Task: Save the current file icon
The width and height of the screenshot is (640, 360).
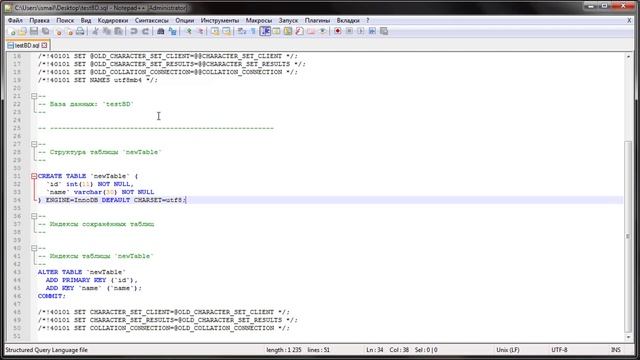Action: coord(34,31)
